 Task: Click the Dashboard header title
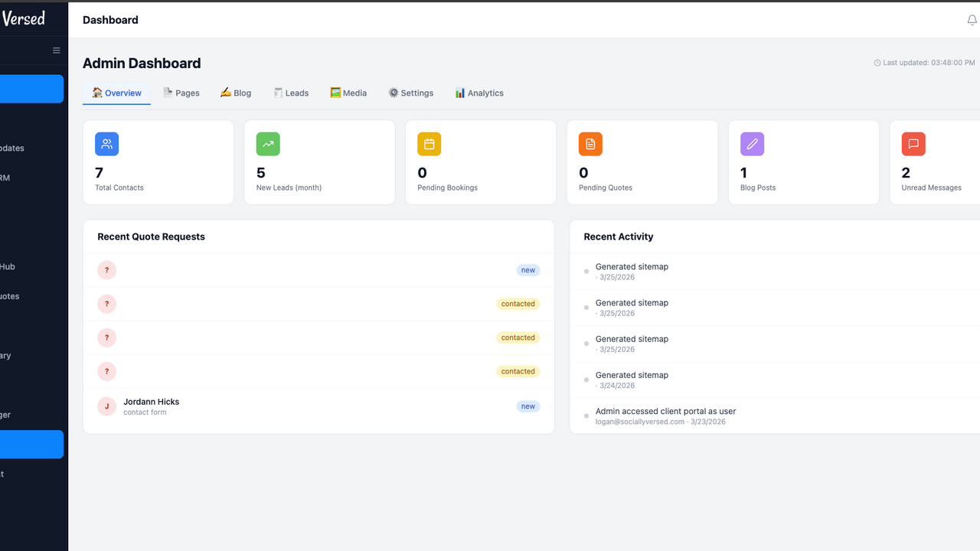tap(110, 20)
